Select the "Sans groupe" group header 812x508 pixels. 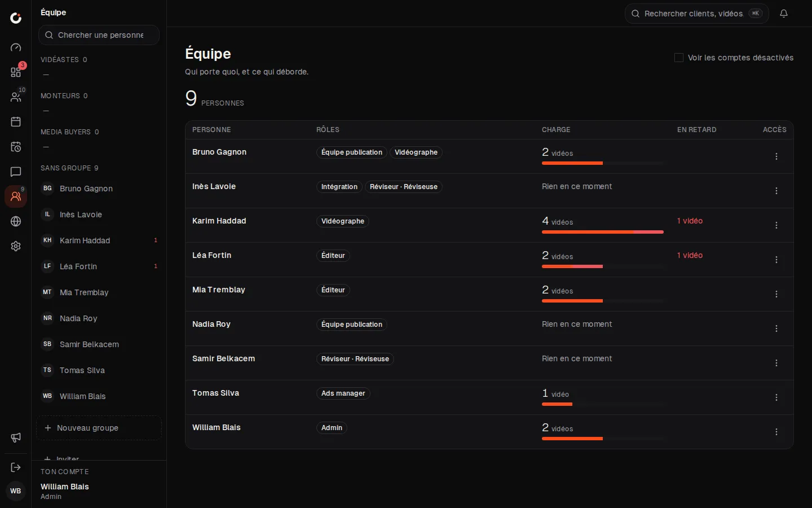(x=69, y=168)
